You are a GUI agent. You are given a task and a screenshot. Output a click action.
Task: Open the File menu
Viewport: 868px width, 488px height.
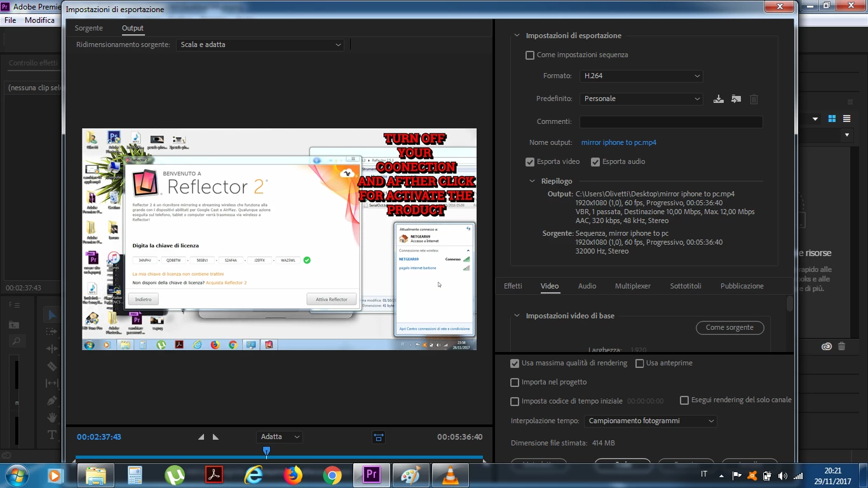pos(10,20)
